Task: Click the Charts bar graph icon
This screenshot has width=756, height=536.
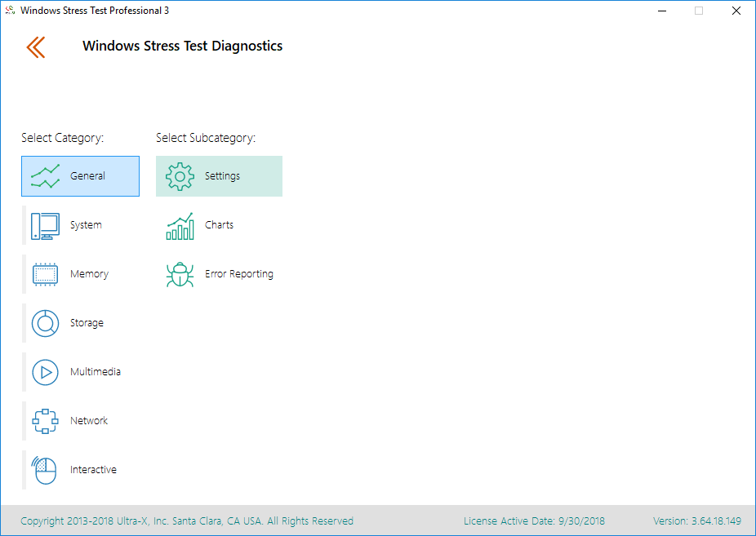Action: [x=180, y=226]
